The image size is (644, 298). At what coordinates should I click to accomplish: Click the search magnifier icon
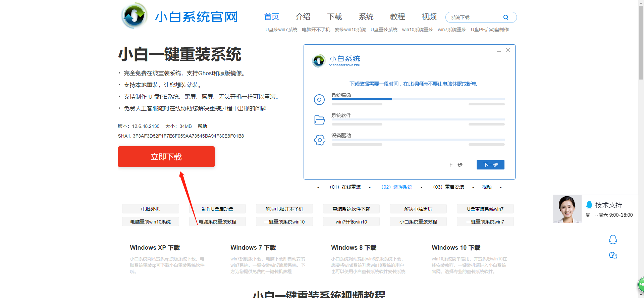[506, 17]
